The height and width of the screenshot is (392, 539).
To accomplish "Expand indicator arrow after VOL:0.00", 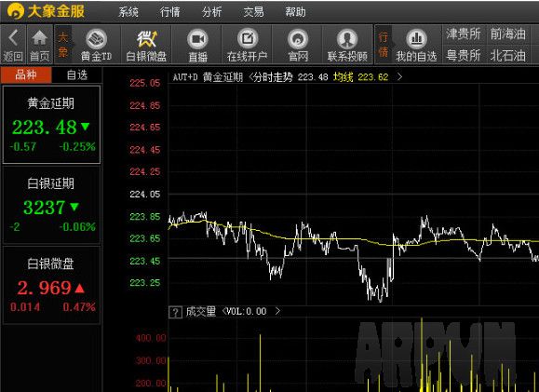I will (277, 311).
